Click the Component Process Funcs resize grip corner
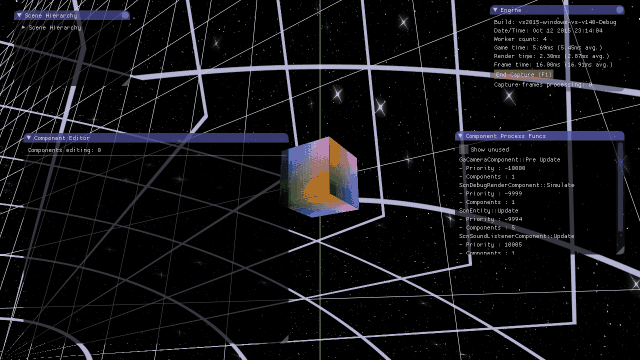Viewport: 640px width, 360px height. pyautogui.click(x=620, y=250)
